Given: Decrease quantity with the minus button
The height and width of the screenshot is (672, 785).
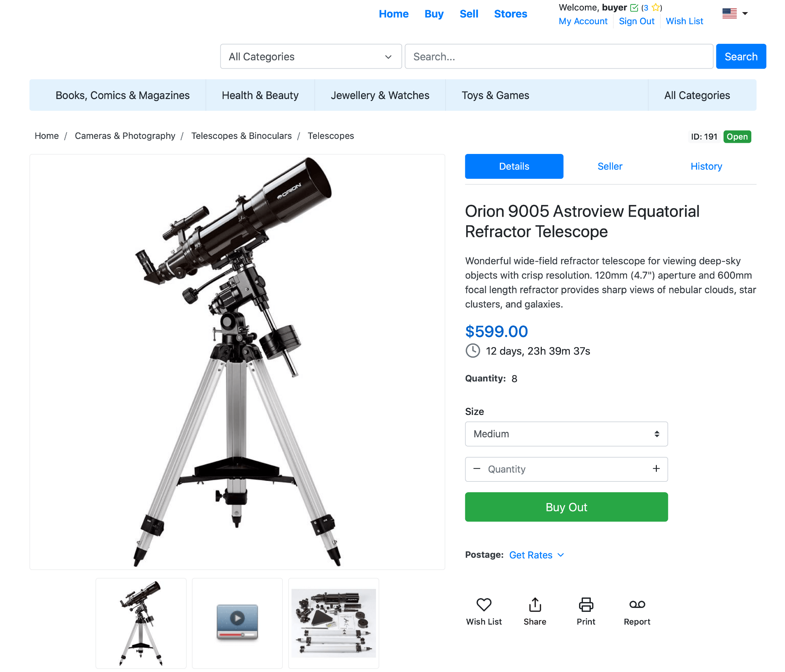Looking at the screenshot, I should (x=477, y=469).
